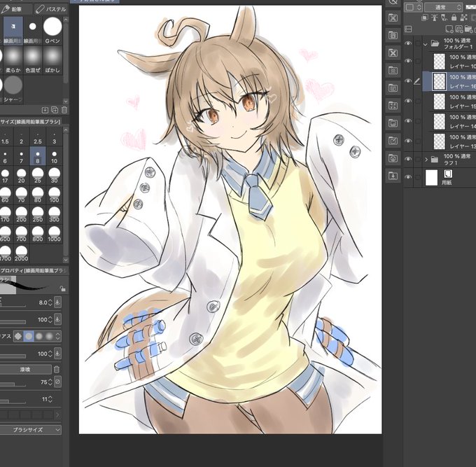Toggle the lock transparent pixels icon

click(463, 18)
